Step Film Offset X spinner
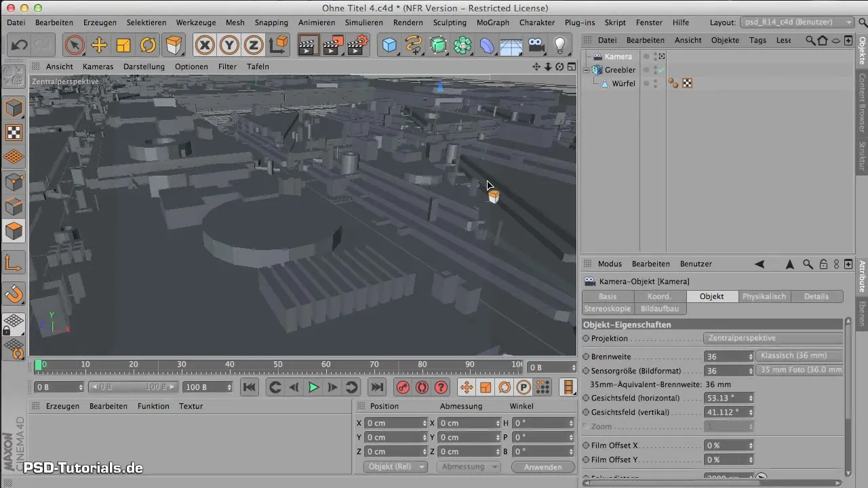Viewport: 868px width, 488px height. click(750, 445)
